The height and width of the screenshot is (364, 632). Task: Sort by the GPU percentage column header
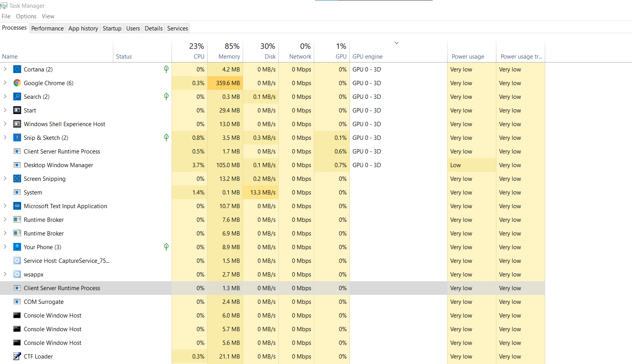(332, 52)
